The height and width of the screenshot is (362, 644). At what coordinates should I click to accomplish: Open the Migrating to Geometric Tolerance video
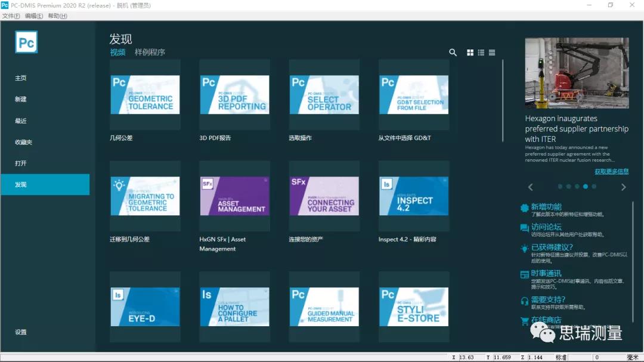(x=145, y=196)
